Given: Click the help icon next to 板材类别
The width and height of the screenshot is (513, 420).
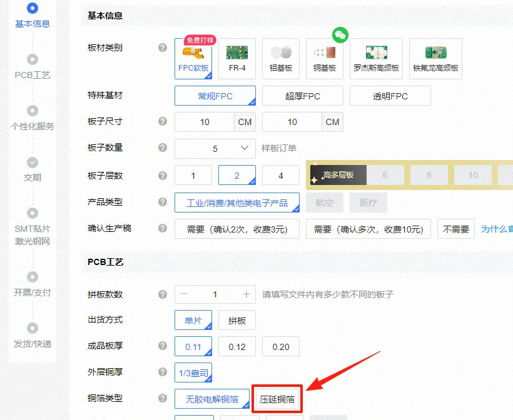Looking at the screenshot, I should [163, 47].
